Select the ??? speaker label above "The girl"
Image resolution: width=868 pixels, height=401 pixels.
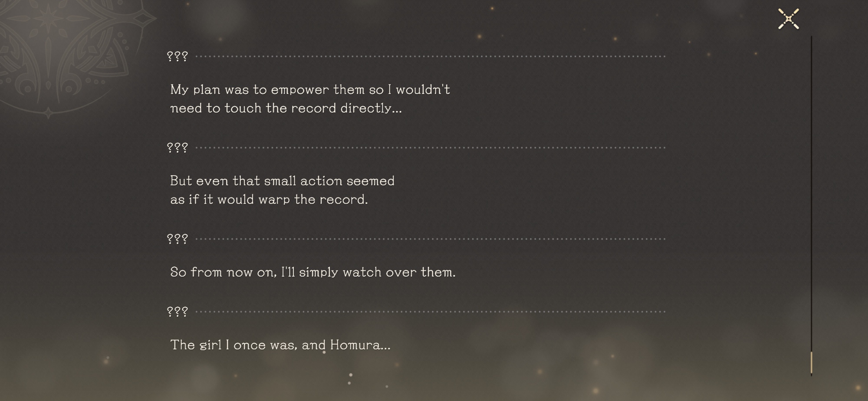178,312
